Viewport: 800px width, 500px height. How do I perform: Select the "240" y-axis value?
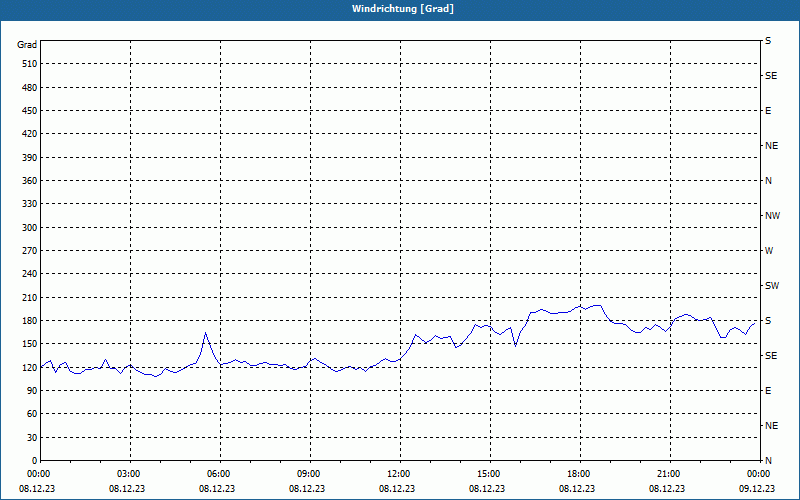click(30, 274)
